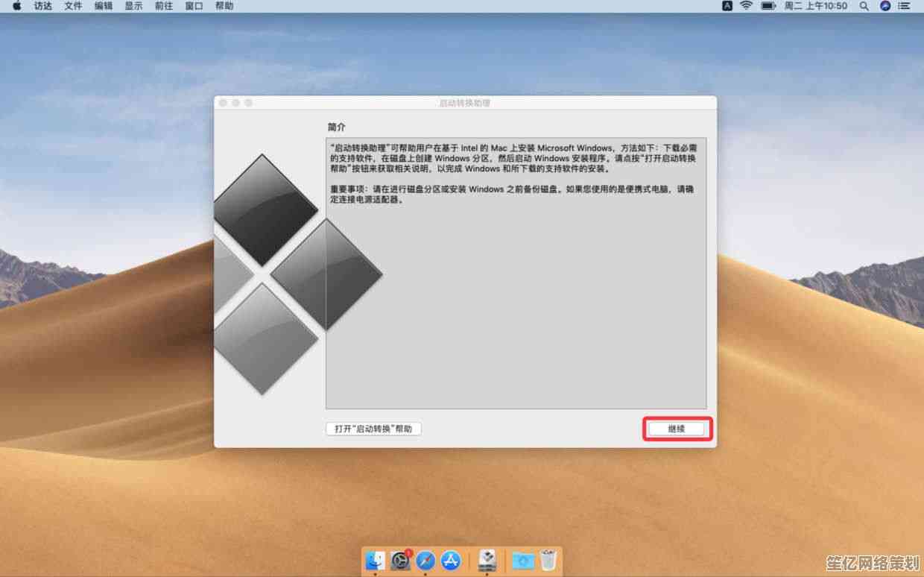Viewport: 924px width, 577px height.
Task: Open the 前往 (Go) menu
Action: pyautogui.click(x=164, y=6)
